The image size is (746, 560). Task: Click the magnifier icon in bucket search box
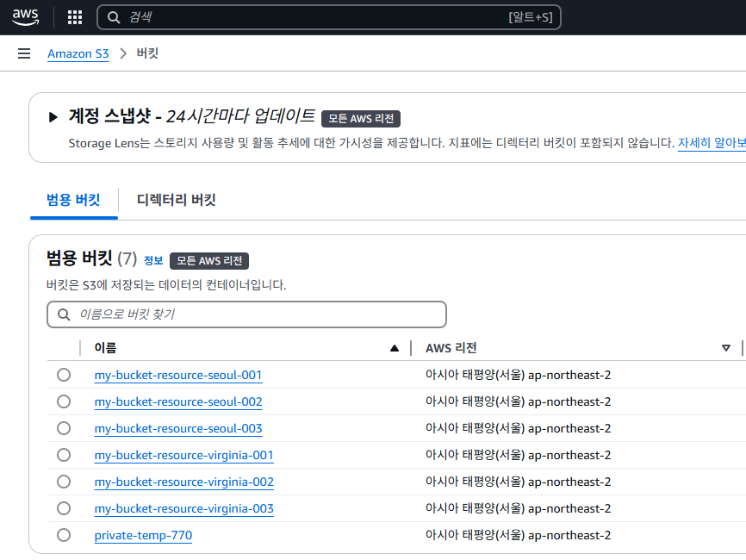tap(64, 314)
